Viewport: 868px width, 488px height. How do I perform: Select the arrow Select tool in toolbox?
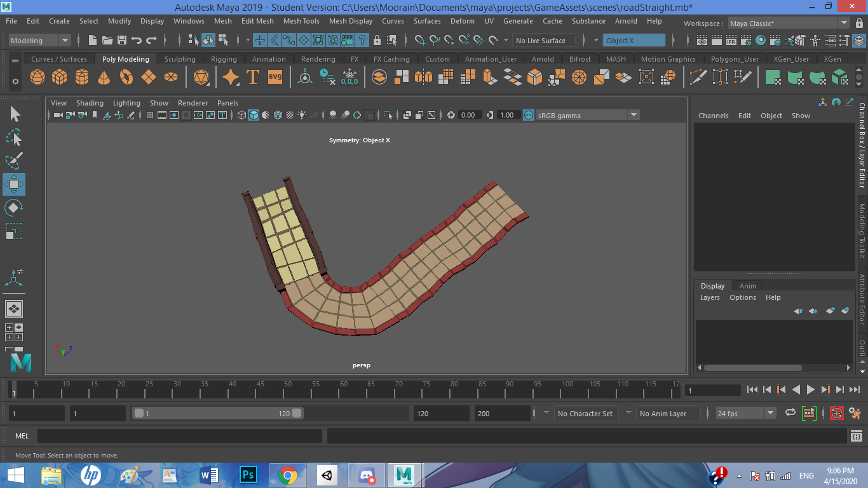14,114
